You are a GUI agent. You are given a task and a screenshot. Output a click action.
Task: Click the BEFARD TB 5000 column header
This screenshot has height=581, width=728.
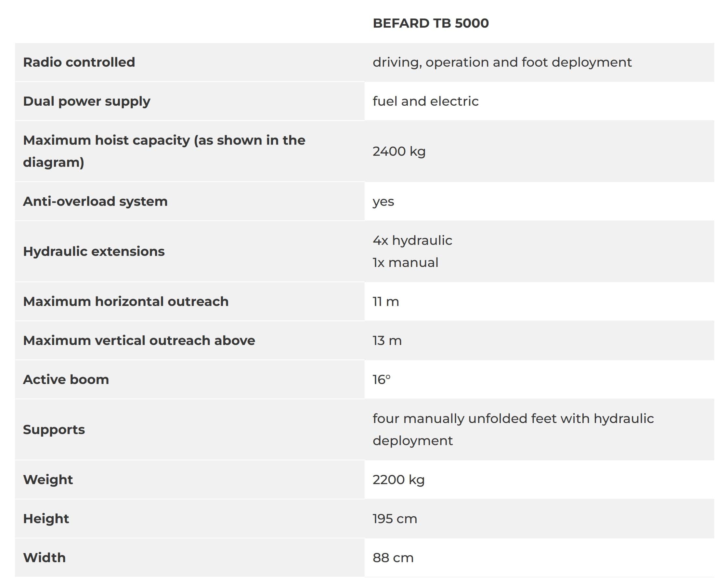[431, 23]
